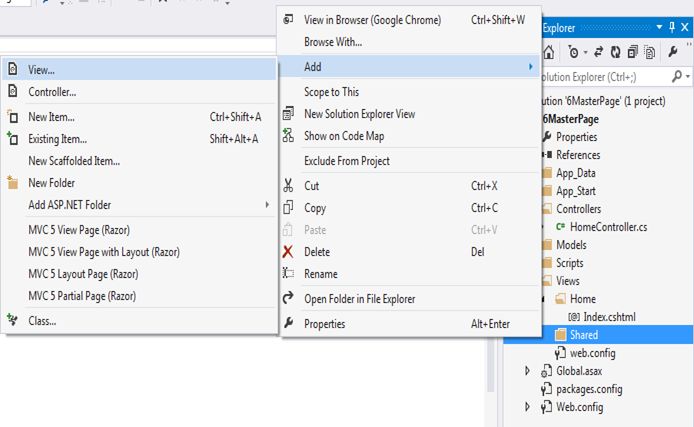Select Delete in the context menu
Viewport: 694px width, 427px height.
pyautogui.click(x=410, y=252)
